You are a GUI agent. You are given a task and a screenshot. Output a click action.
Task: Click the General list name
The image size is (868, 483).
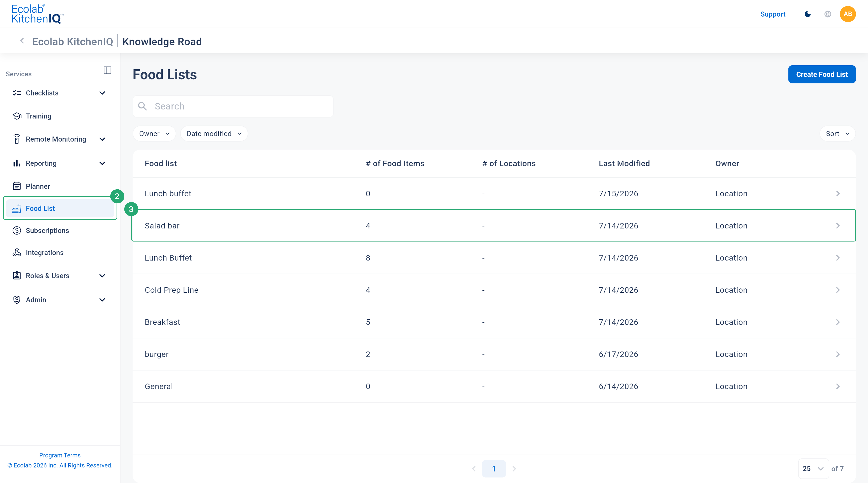159,386
